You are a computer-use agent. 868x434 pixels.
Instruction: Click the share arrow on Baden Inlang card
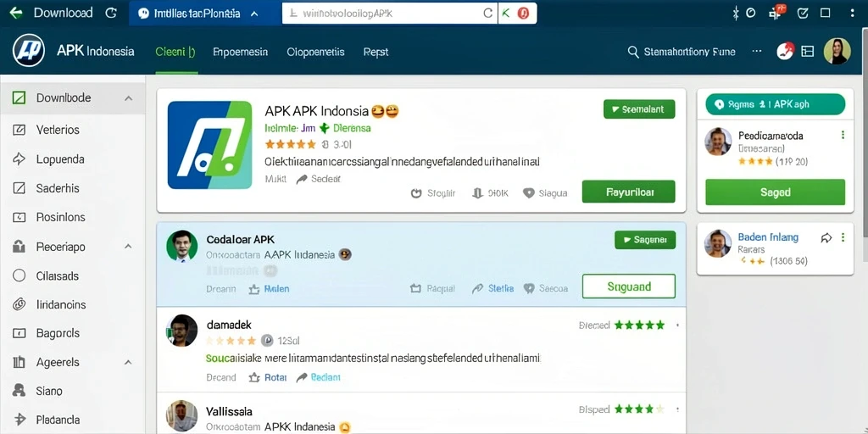pos(826,238)
